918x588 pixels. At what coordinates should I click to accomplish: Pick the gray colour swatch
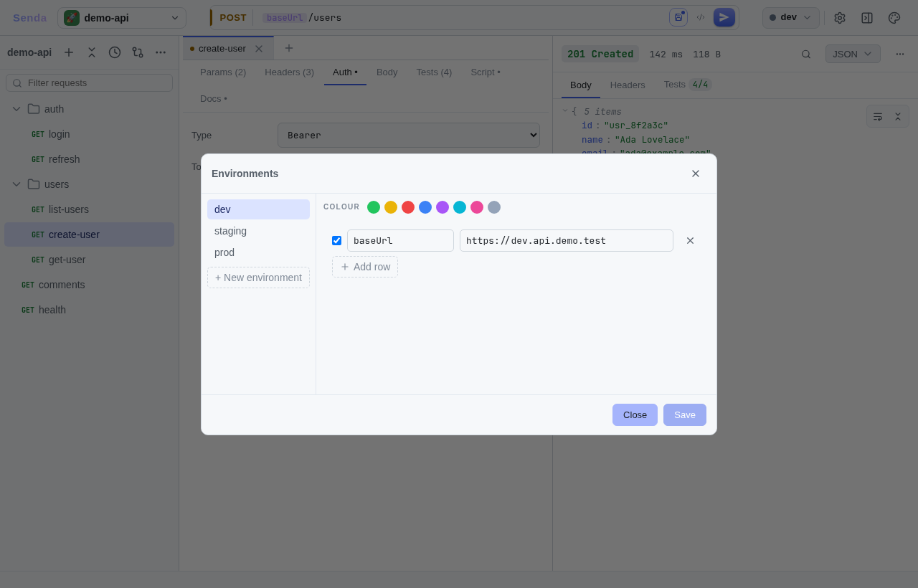(x=494, y=207)
